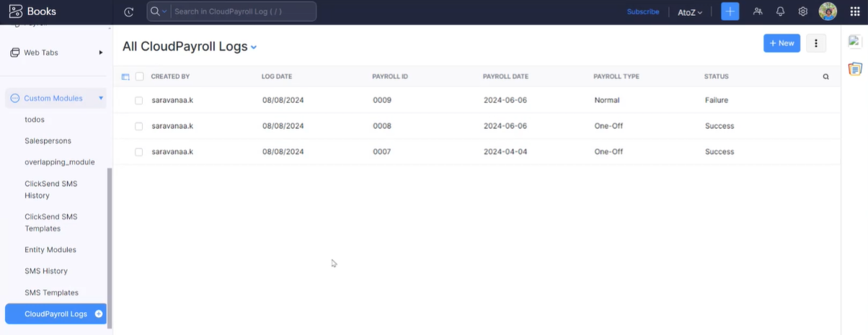Click One-Off type in the 0008 row

pyautogui.click(x=608, y=126)
